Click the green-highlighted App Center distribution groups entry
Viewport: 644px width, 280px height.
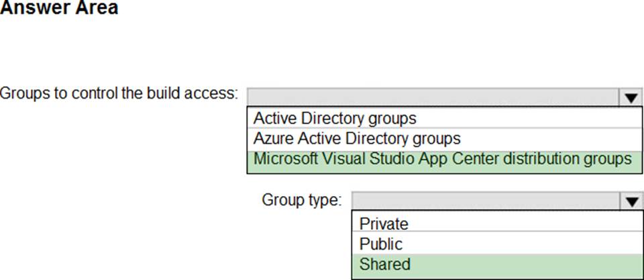[x=442, y=160]
